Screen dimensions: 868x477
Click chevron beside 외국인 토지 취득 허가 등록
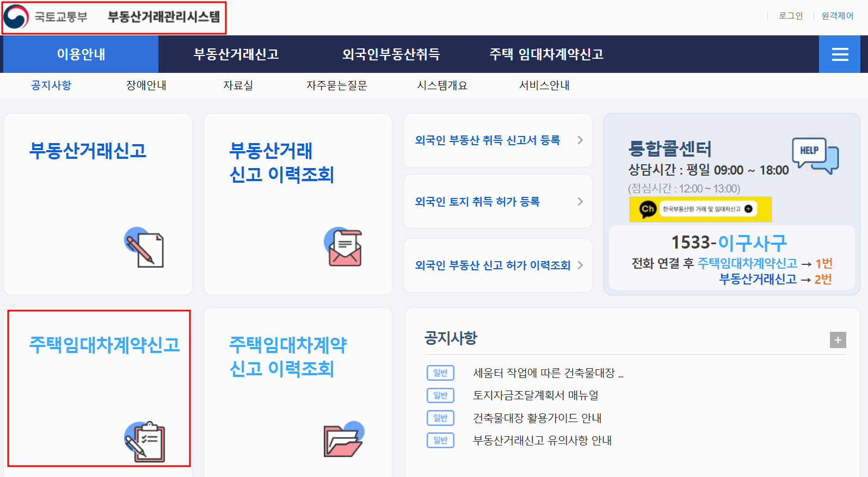tap(580, 202)
